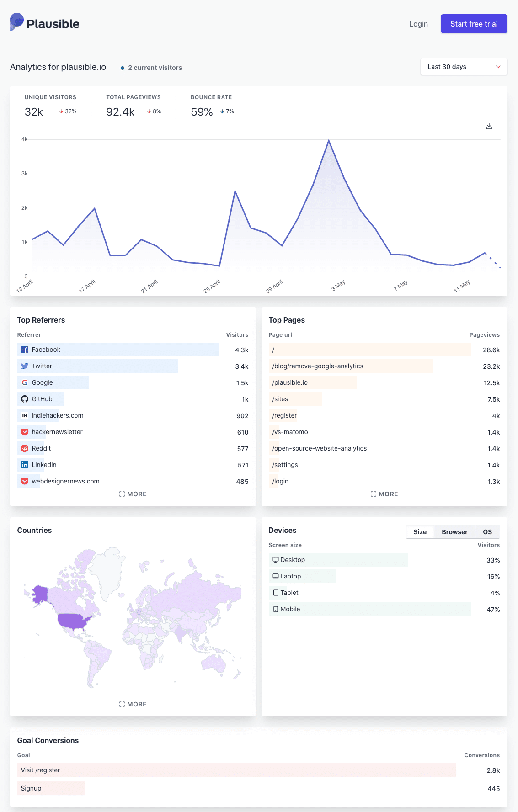Select the Visit /register goal row
This screenshot has width=518, height=812.
pyautogui.click(x=41, y=770)
